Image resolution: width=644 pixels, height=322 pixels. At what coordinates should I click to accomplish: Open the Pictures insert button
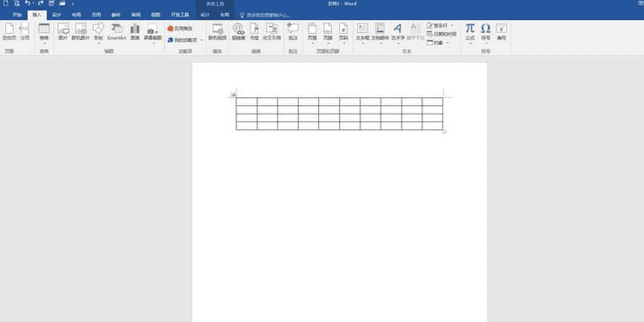(x=63, y=32)
